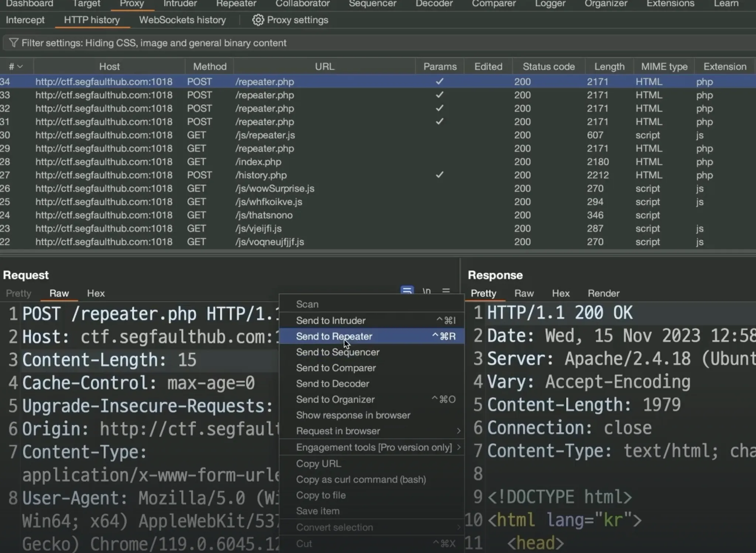Open the Request pane hamburger menu icon
Image resolution: width=756 pixels, height=553 pixels.
[446, 291]
